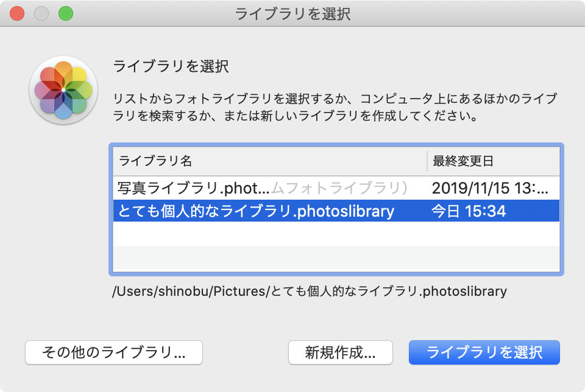Click the /Users/shinobu/Pictures path label
The image size is (585, 392).
310,291
